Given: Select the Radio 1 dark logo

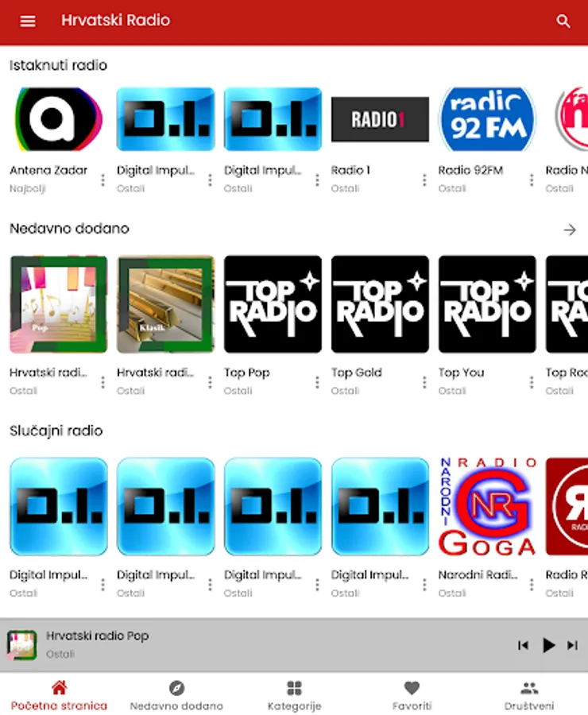Looking at the screenshot, I should pos(380,119).
